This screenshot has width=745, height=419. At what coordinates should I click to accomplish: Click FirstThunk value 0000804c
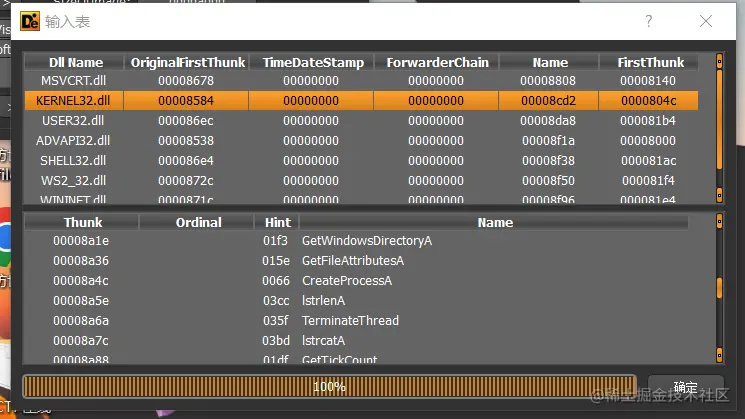[649, 101]
